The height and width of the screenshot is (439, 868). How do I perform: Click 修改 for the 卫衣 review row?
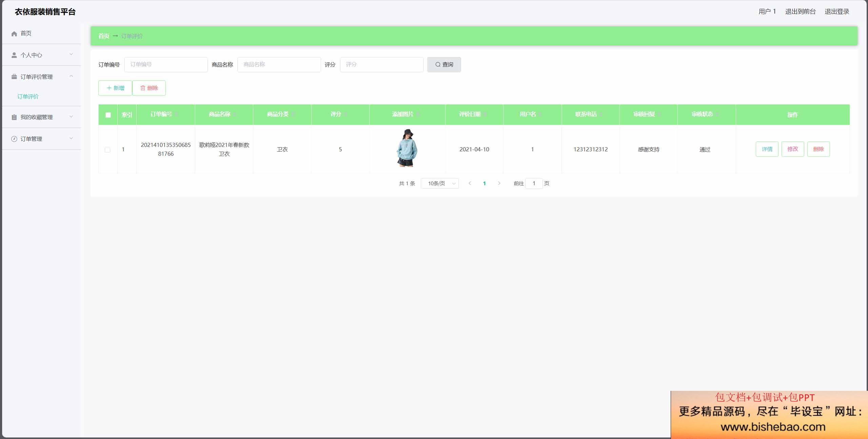pyautogui.click(x=793, y=149)
